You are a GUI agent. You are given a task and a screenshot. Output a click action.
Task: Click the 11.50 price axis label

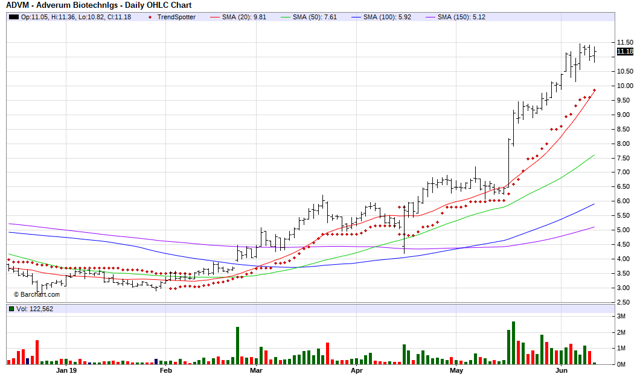tap(625, 42)
